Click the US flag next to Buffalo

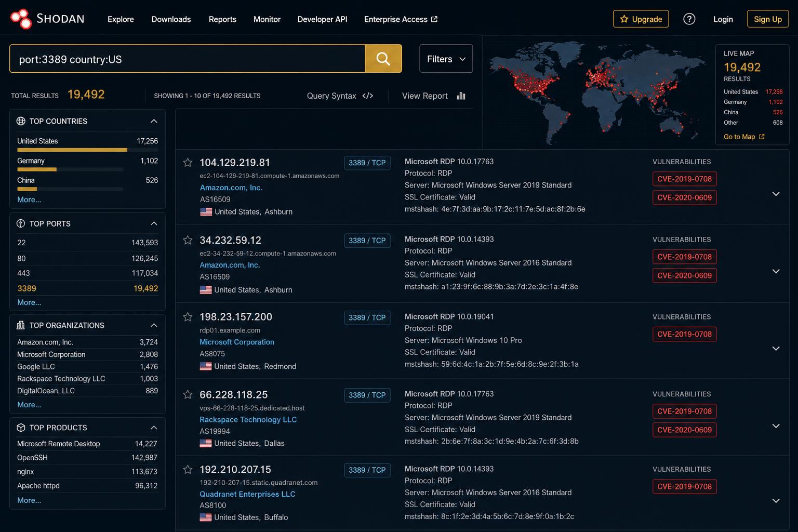click(206, 517)
